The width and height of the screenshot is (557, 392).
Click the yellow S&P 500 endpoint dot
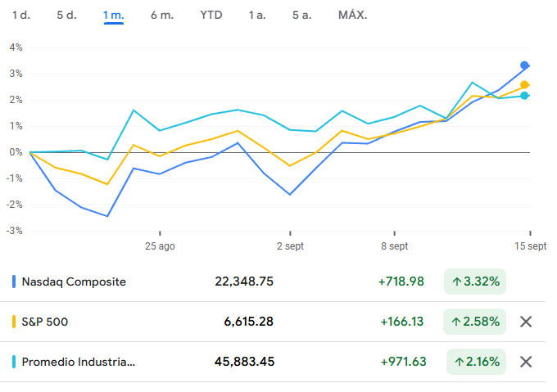tap(524, 85)
